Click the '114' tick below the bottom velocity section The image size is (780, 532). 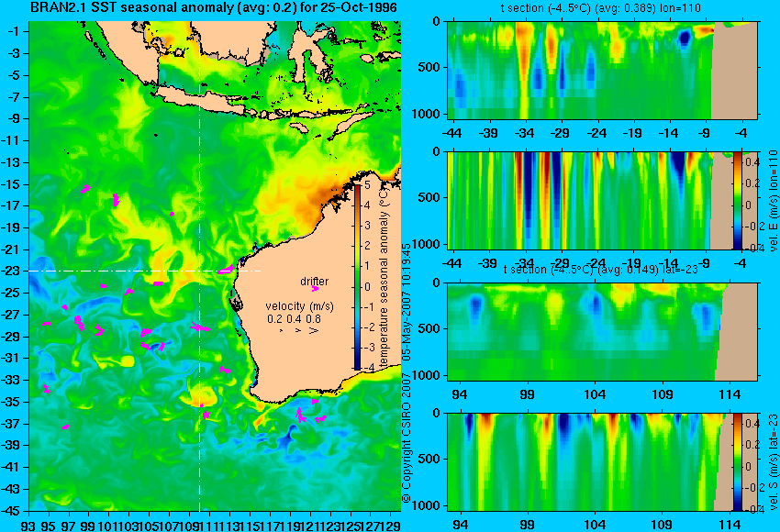click(x=730, y=525)
